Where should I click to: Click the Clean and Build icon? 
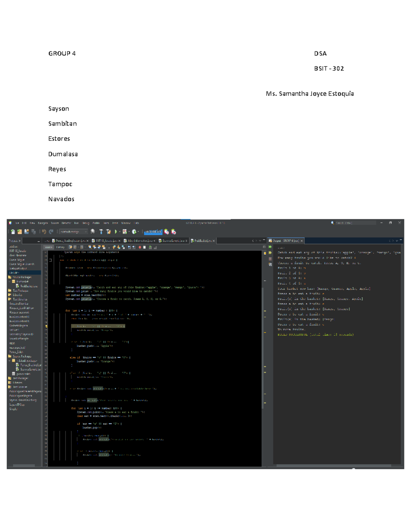(x=108, y=232)
